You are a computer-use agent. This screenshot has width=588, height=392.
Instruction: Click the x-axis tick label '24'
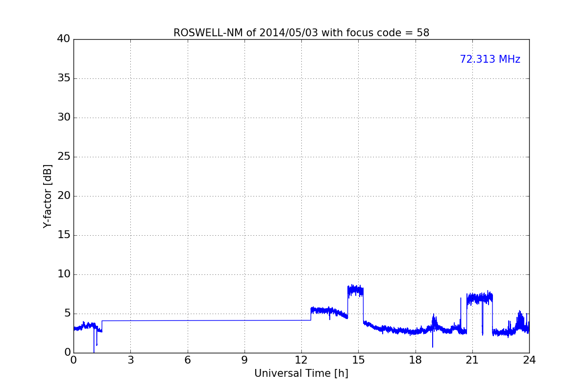[529, 360]
